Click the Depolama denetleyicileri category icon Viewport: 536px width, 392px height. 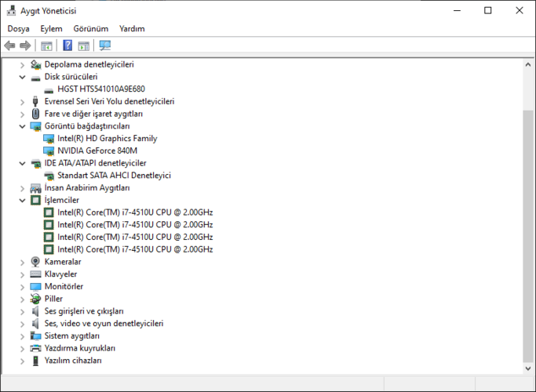35,64
